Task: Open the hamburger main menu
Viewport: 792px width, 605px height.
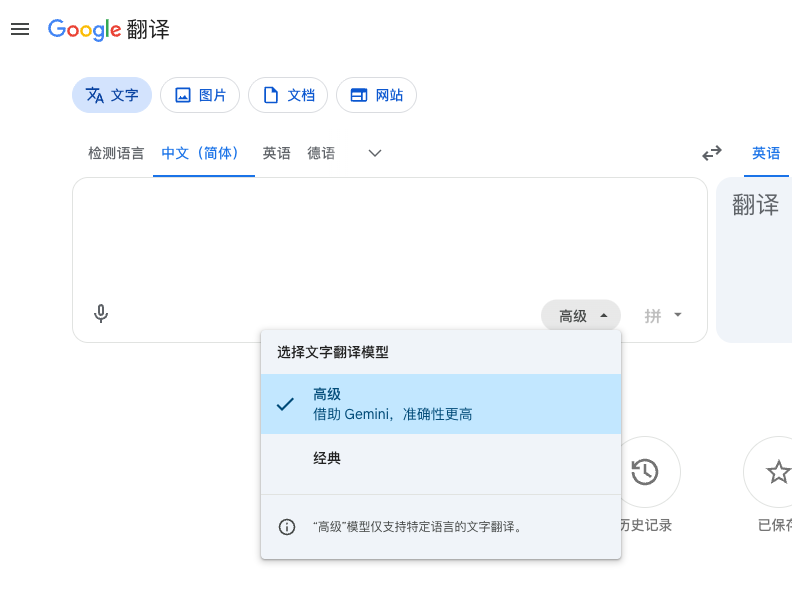Action: pyautogui.click(x=20, y=29)
